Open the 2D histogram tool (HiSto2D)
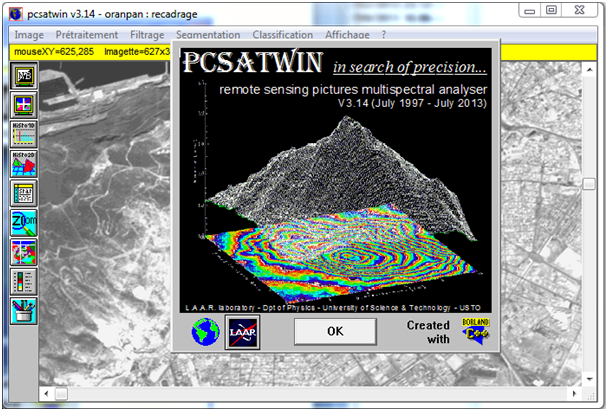 pyautogui.click(x=23, y=163)
